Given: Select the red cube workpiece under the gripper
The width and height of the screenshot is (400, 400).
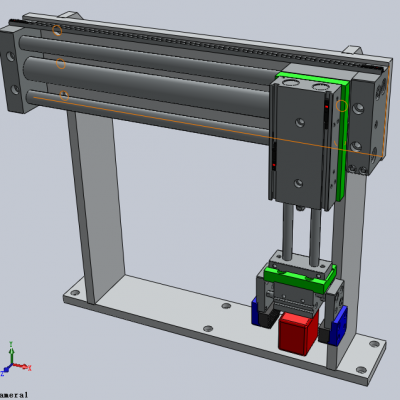Looking at the screenshot, I should 298,333.
